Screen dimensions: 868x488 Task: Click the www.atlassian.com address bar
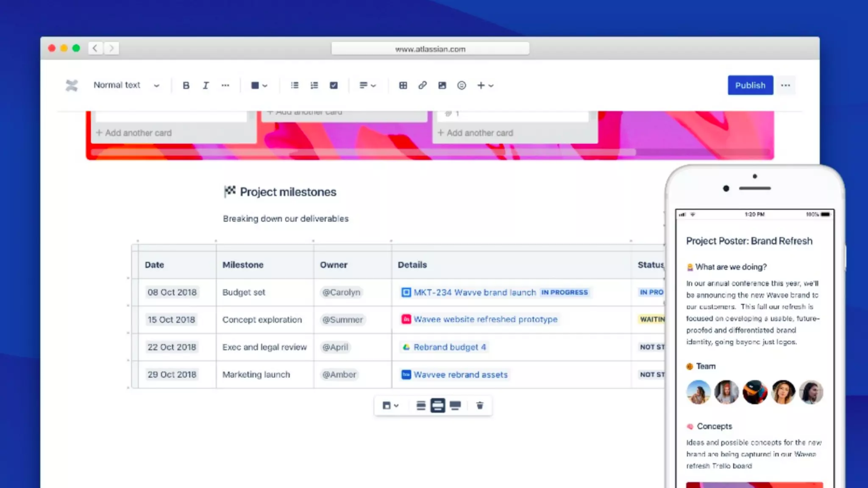pos(430,49)
